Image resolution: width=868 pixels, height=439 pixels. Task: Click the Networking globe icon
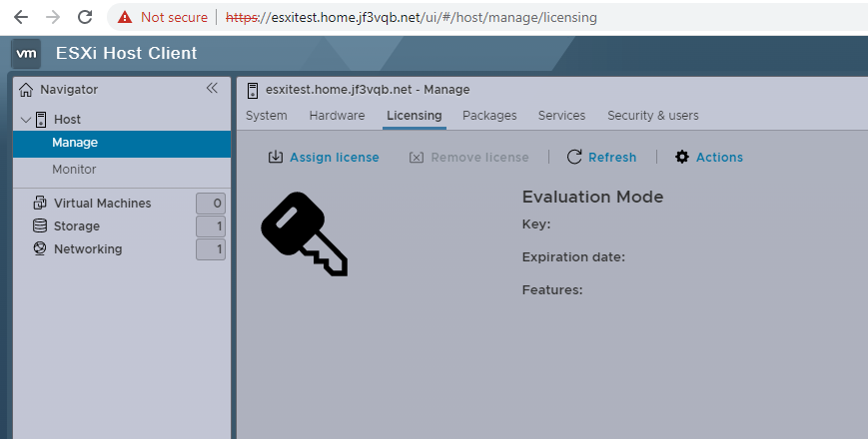click(40, 248)
